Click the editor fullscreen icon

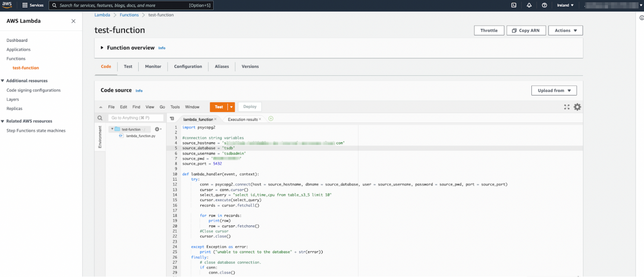pyautogui.click(x=567, y=107)
